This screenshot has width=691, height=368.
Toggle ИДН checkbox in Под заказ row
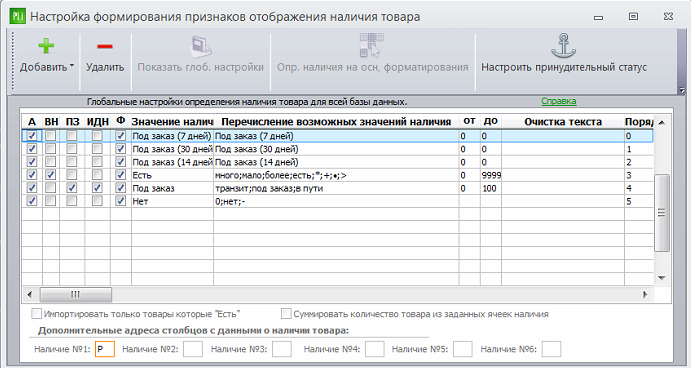click(97, 188)
